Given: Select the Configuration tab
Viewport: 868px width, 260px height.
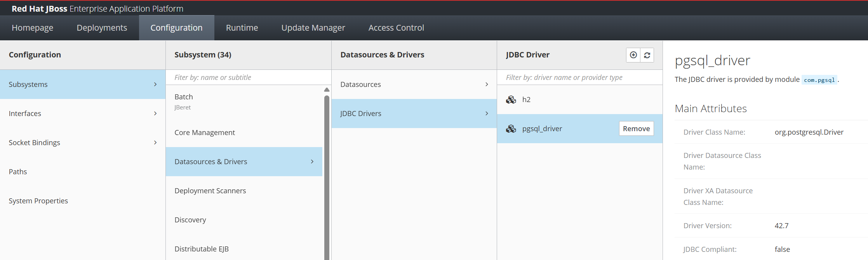Looking at the screenshot, I should tap(177, 28).
